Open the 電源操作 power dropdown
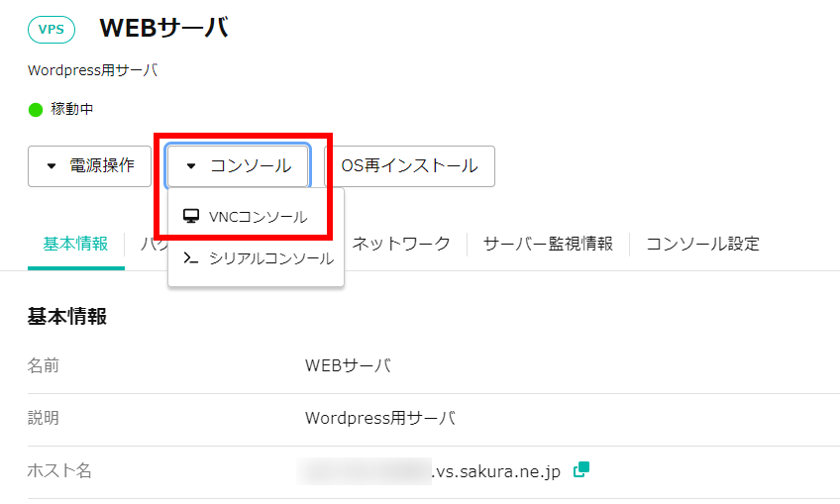The width and height of the screenshot is (840, 504). pos(89,165)
